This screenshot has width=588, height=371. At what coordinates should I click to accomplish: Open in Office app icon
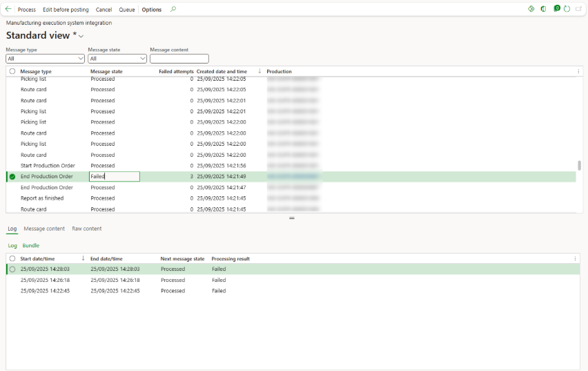[544, 9]
